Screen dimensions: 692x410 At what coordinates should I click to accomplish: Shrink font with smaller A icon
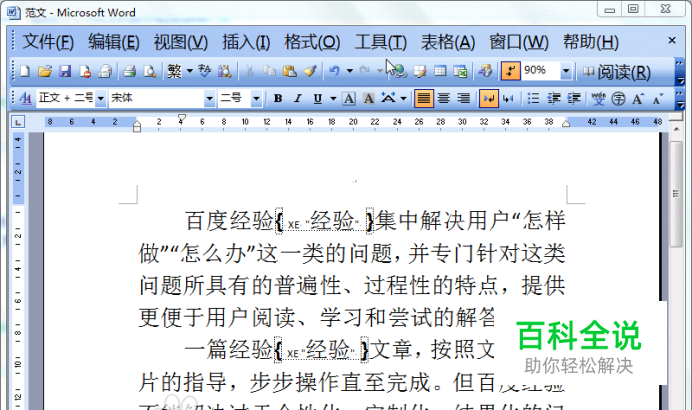[658, 98]
